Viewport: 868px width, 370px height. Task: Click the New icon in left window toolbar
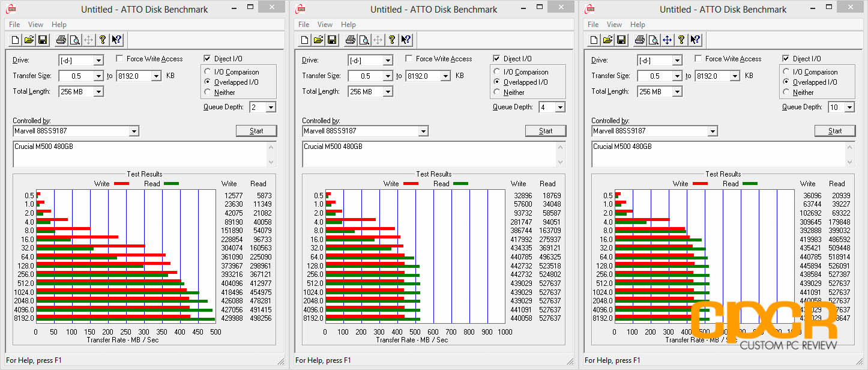point(15,40)
